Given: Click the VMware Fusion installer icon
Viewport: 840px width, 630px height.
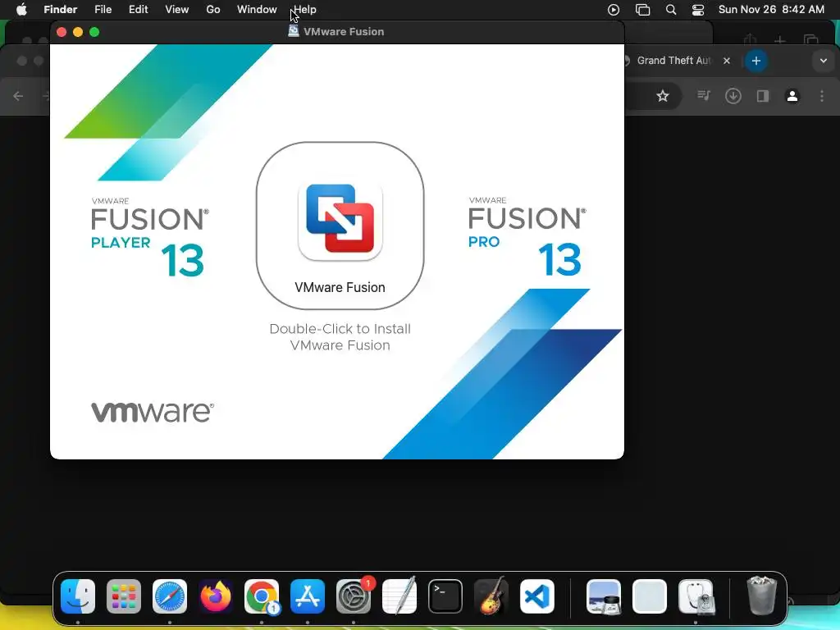Looking at the screenshot, I should coord(340,222).
